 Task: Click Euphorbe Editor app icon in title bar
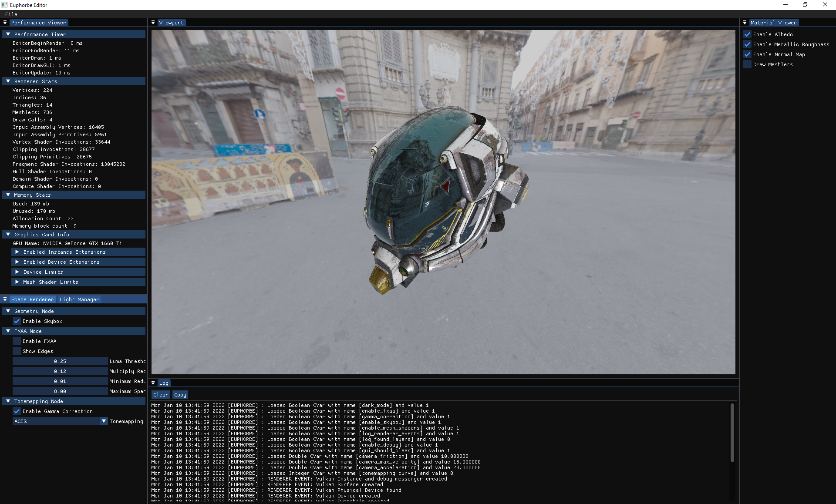(x=4, y=5)
